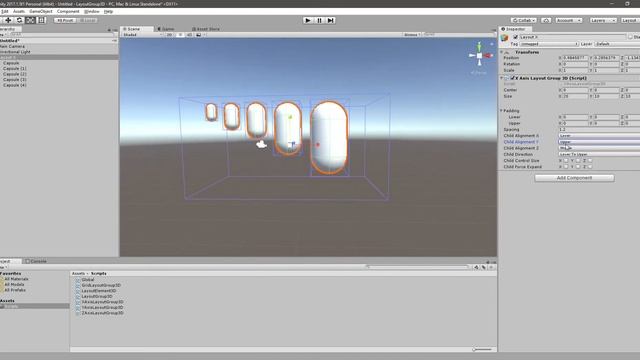The width and height of the screenshot is (640, 360).
Task: Toggle scene audio speaker icon
Action: (x=189, y=35)
